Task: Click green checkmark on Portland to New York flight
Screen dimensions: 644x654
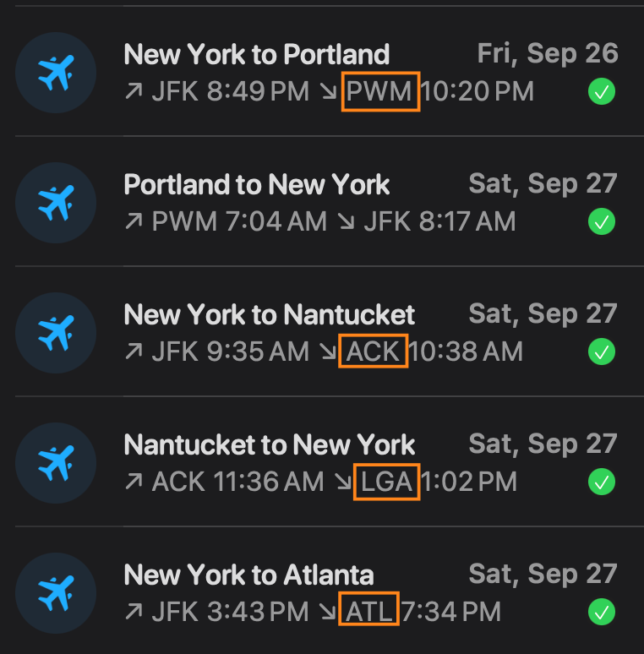Action: [601, 222]
